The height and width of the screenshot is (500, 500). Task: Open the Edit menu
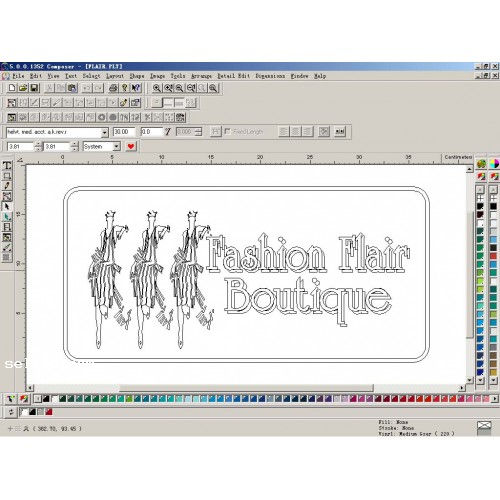point(36,76)
